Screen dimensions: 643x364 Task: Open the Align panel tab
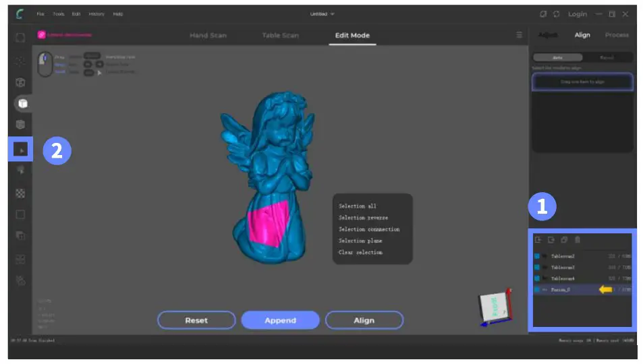582,35
